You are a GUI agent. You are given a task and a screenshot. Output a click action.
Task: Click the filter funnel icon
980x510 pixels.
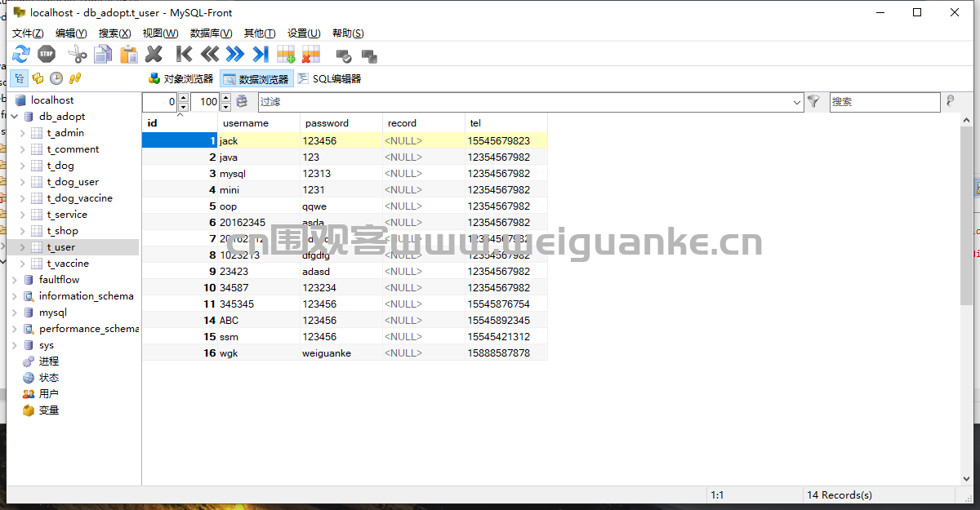[x=813, y=102]
